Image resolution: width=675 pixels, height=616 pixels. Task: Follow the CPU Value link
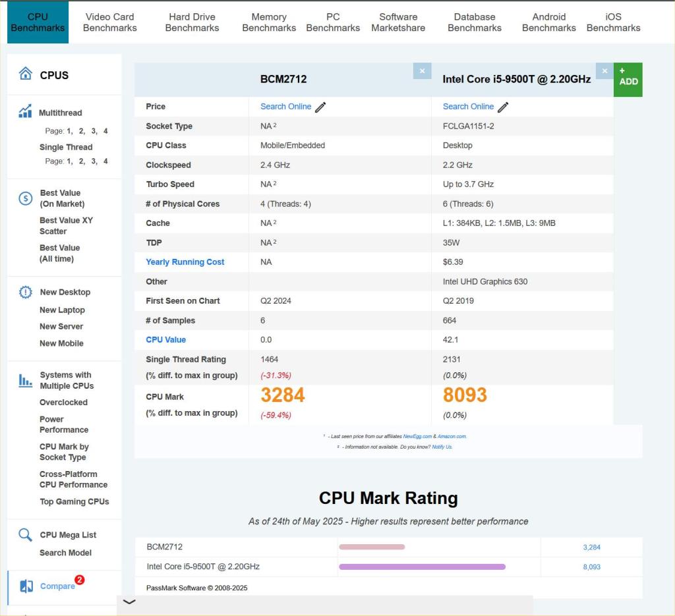[x=165, y=340]
